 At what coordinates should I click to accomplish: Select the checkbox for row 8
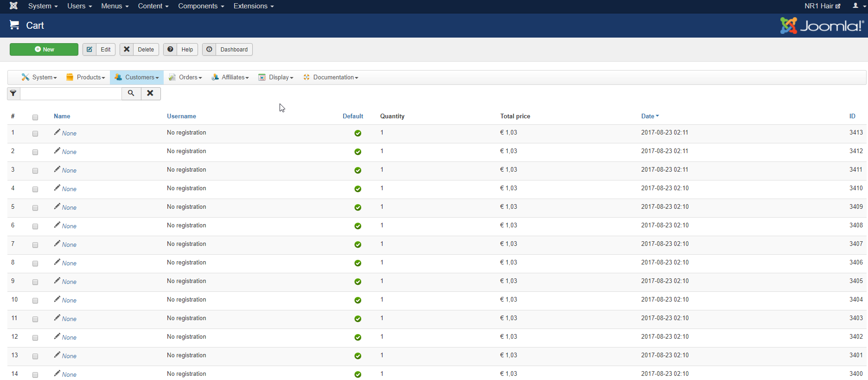point(35,264)
